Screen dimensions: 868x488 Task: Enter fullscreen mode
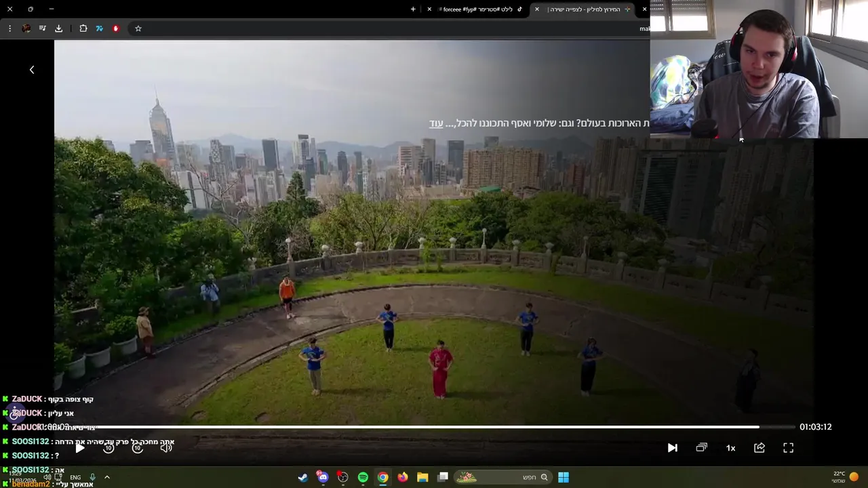788,448
